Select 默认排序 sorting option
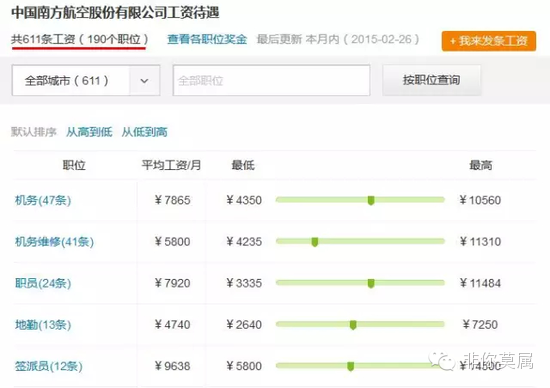 [x=34, y=132]
